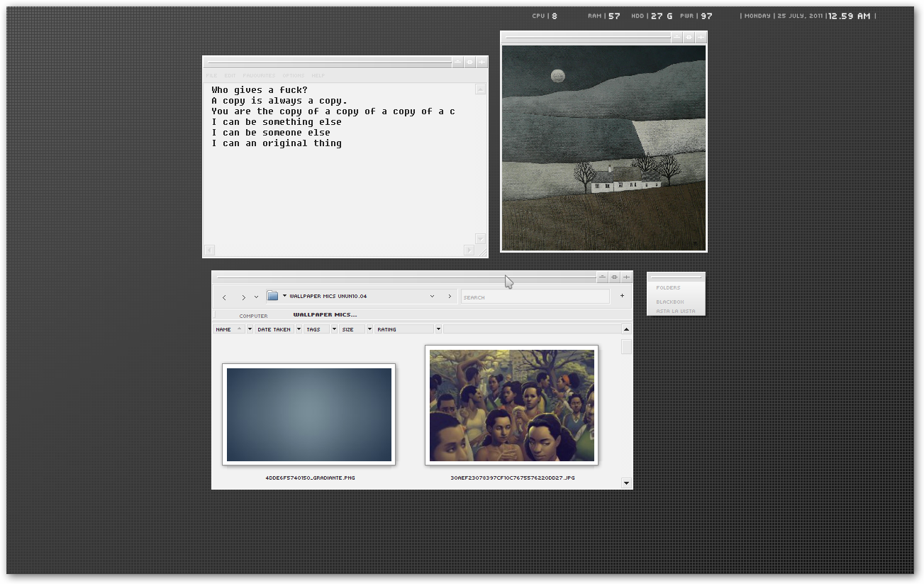924x584 pixels.
Task: Open the TAGS column filter dropdown
Action: (335, 329)
